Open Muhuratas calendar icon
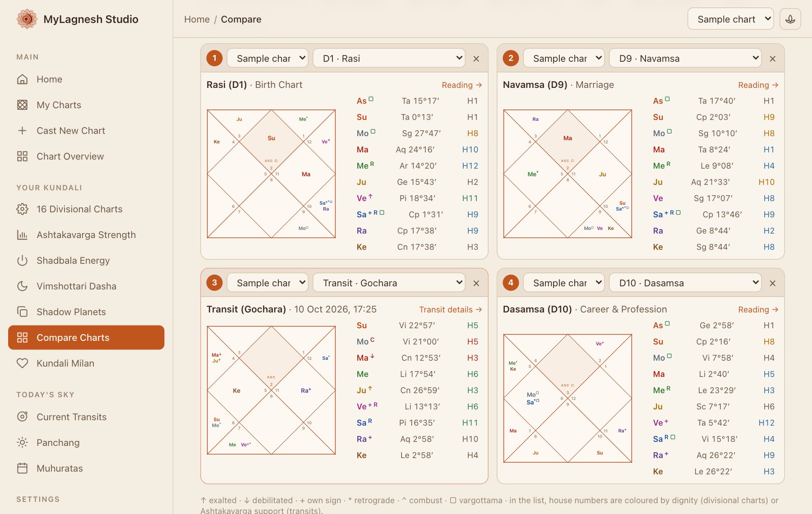This screenshot has width=812, height=514. (x=22, y=468)
